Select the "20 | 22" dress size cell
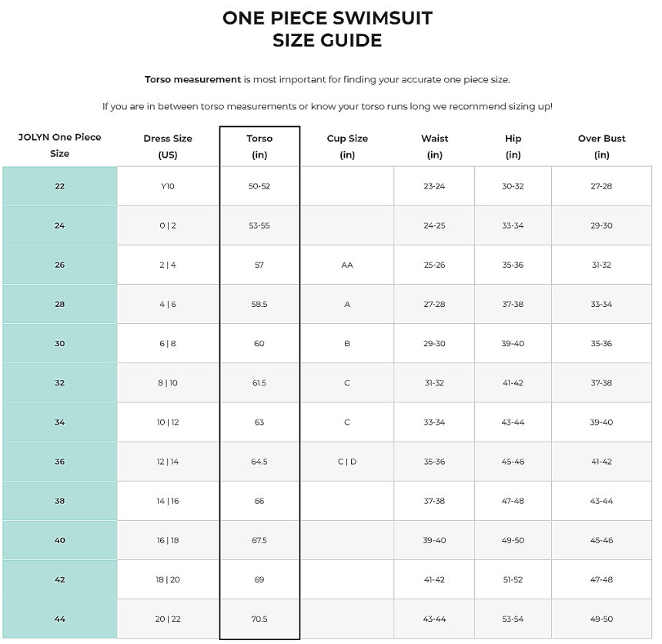Image resolution: width=662 pixels, height=644 pixels. [168, 619]
